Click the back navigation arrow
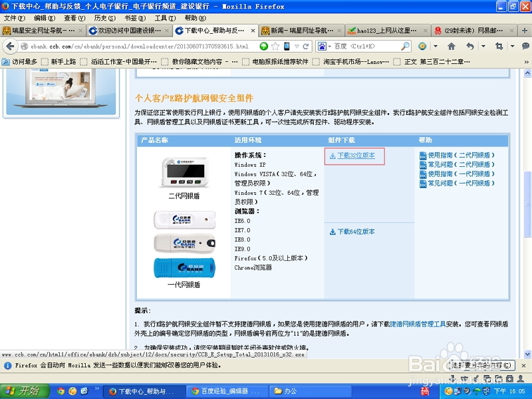Viewport: 532px width, 399px height. (x=9, y=48)
